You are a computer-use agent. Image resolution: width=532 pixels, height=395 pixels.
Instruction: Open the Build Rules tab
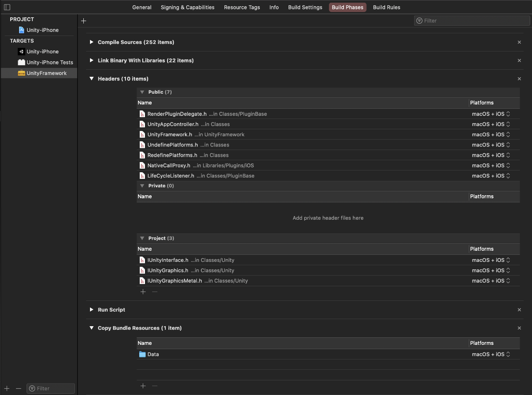point(387,7)
